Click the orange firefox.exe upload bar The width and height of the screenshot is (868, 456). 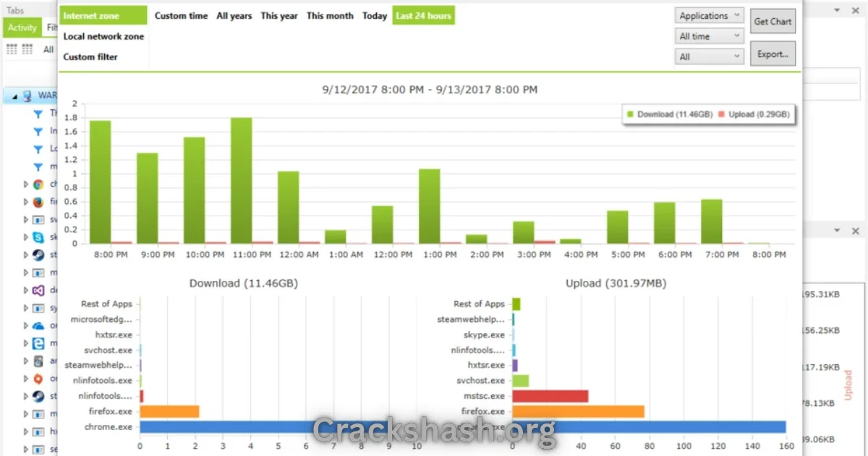(578, 411)
